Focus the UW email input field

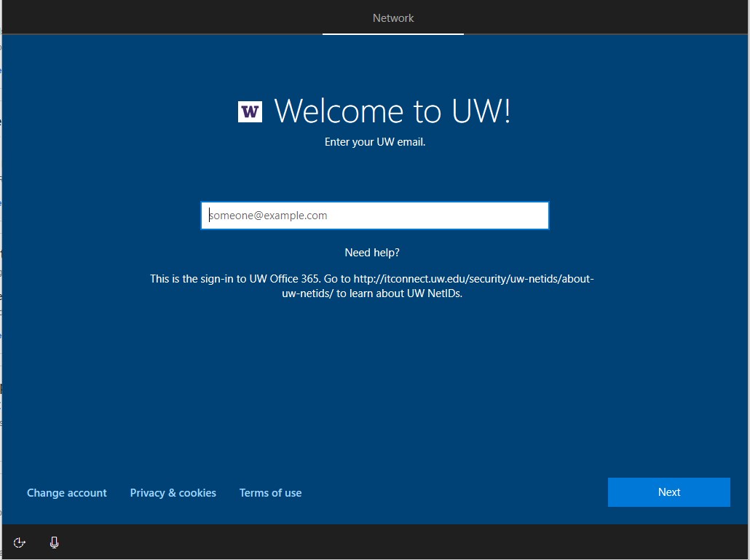(375, 216)
